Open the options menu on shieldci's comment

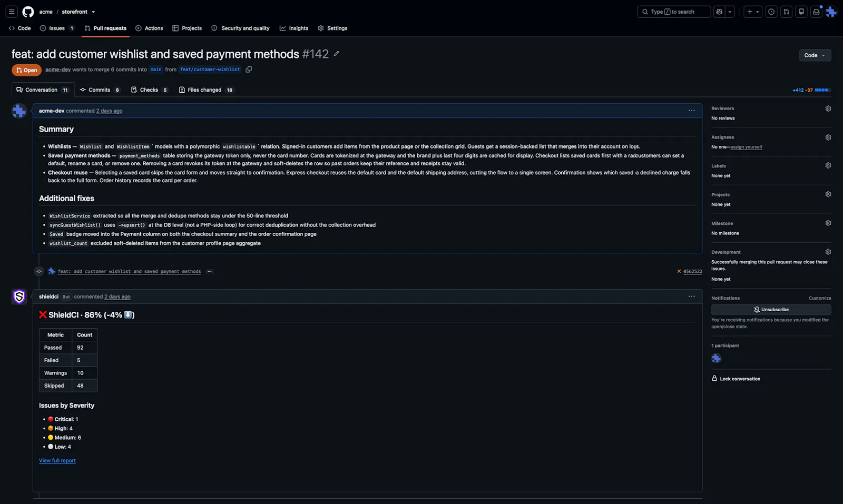tap(691, 297)
